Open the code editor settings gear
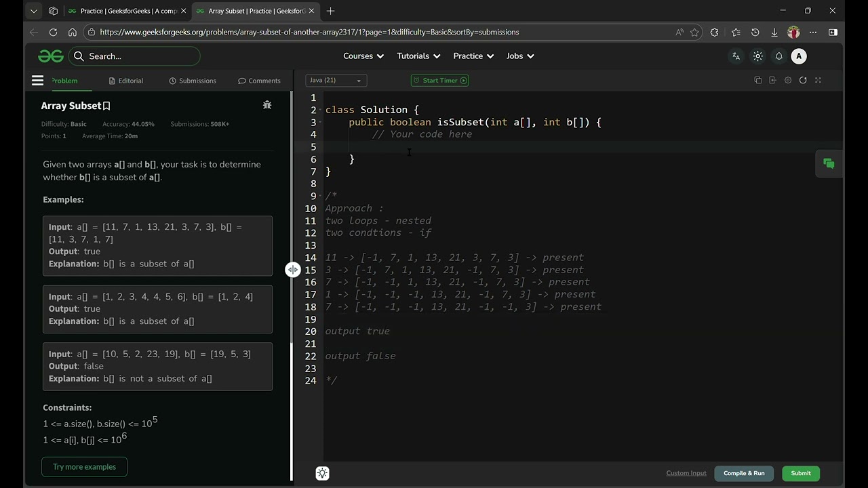The height and width of the screenshot is (488, 868). 787,80
